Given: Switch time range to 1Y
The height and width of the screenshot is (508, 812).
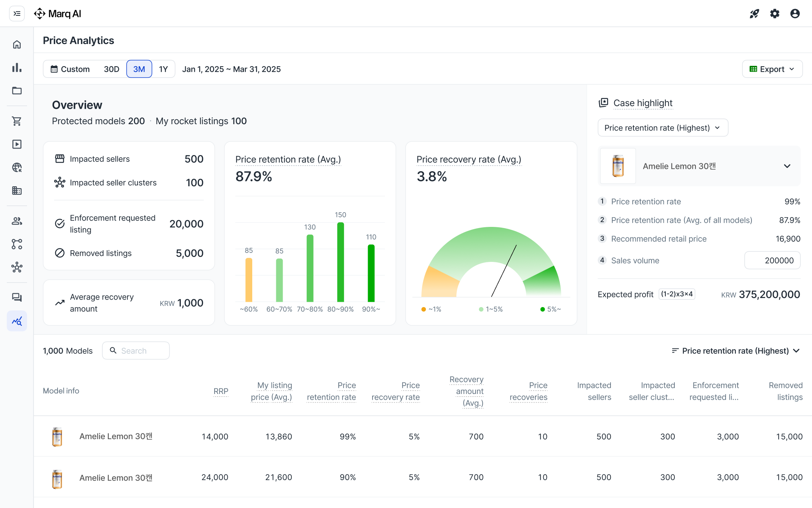Looking at the screenshot, I should pyautogui.click(x=163, y=69).
